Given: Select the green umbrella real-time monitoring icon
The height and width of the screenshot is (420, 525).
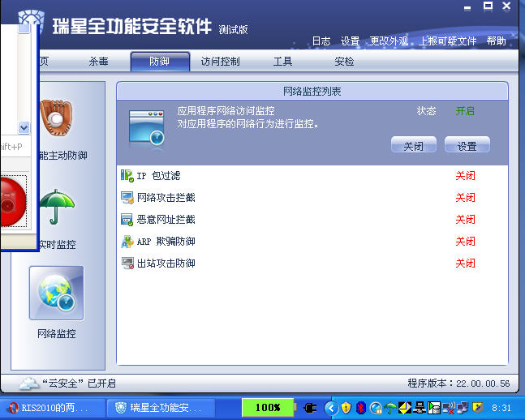Looking at the screenshot, I should [57, 207].
